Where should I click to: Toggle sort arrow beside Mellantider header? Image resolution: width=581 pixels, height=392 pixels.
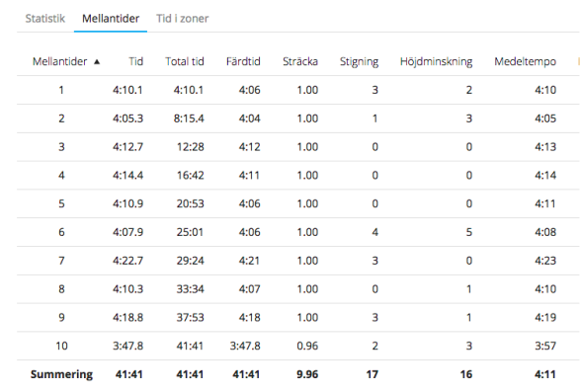pyautogui.click(x=97, y=62)
